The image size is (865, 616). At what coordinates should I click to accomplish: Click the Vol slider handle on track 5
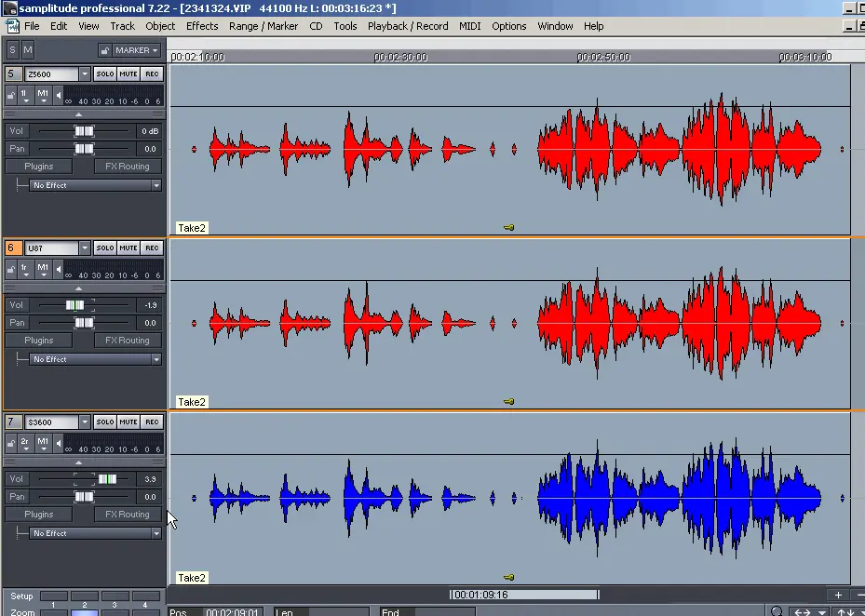pyautogui.click(x=84, y=131)
